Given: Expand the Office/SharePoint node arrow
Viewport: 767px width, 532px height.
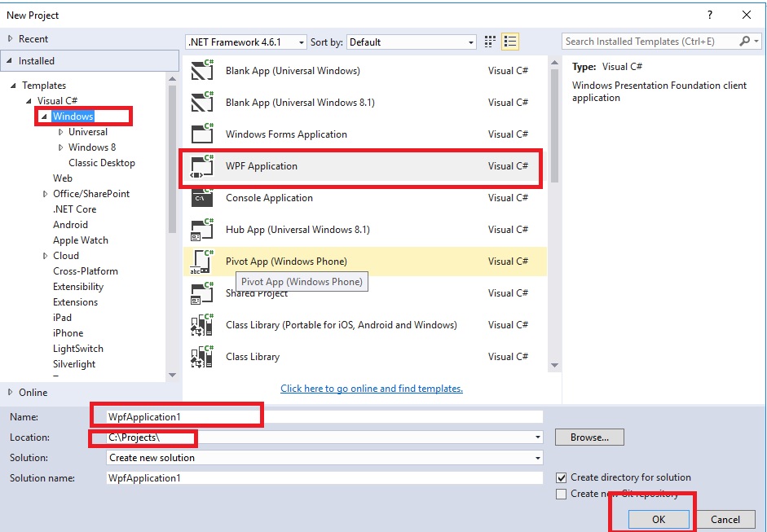Looking at the screenshot, I should tap(45, 194).
